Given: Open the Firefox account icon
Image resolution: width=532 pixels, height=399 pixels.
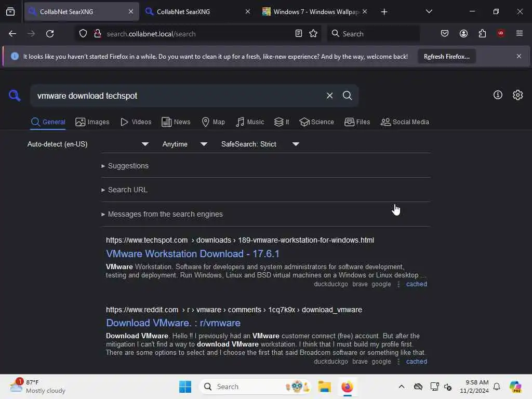Looking at the screenshot, I should click(463, 34).
